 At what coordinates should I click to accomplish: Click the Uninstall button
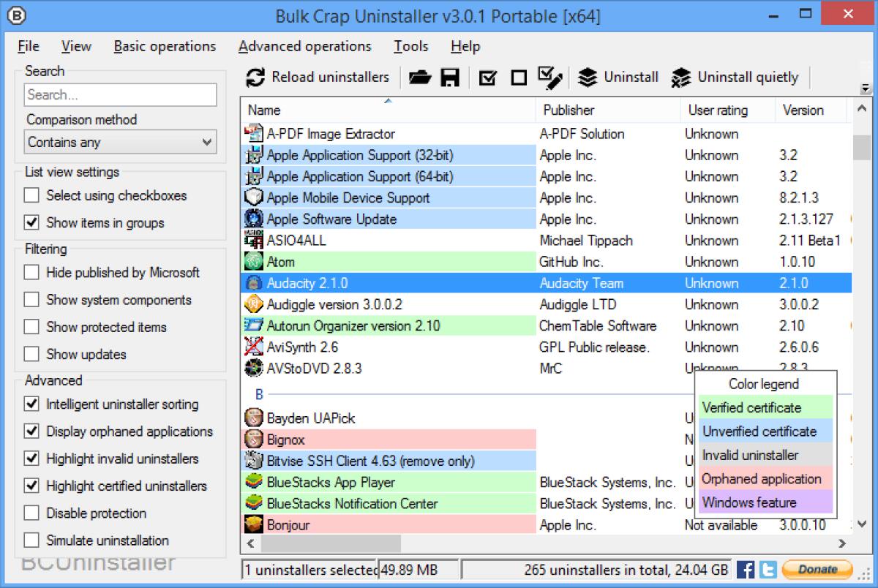[x=618, y=77]
